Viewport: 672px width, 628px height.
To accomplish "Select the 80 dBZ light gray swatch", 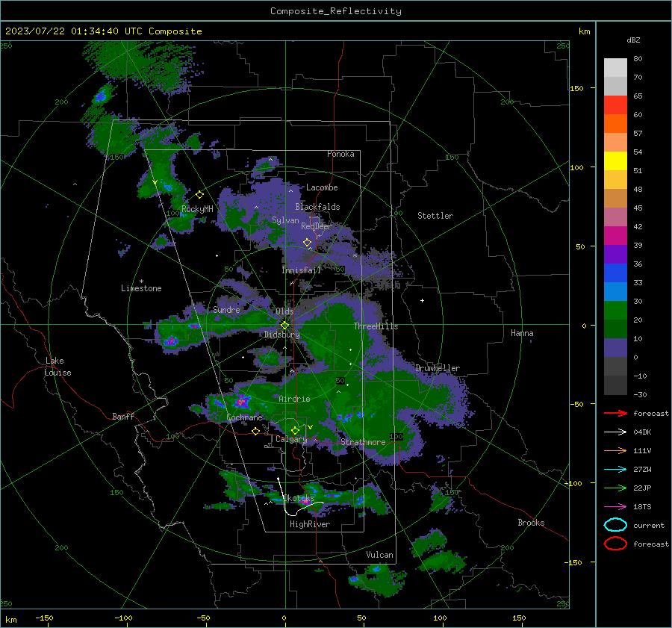I will [615, 67].
